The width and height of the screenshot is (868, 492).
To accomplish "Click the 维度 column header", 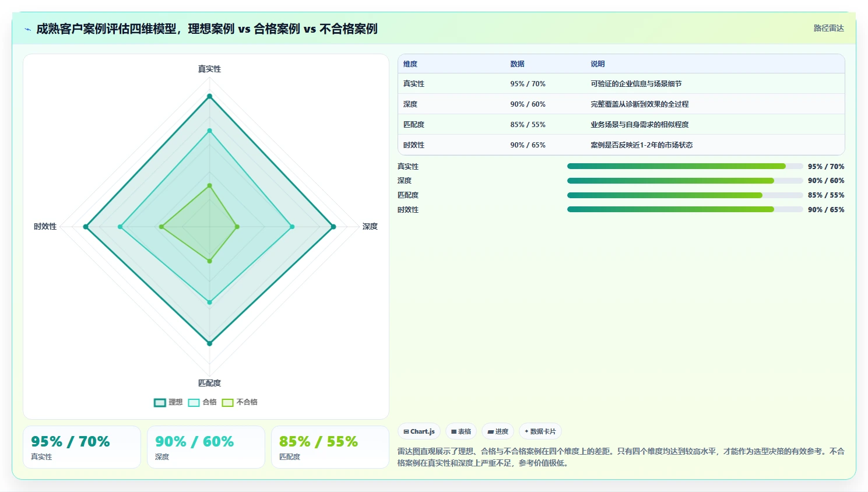I will (x=410, y=64).
